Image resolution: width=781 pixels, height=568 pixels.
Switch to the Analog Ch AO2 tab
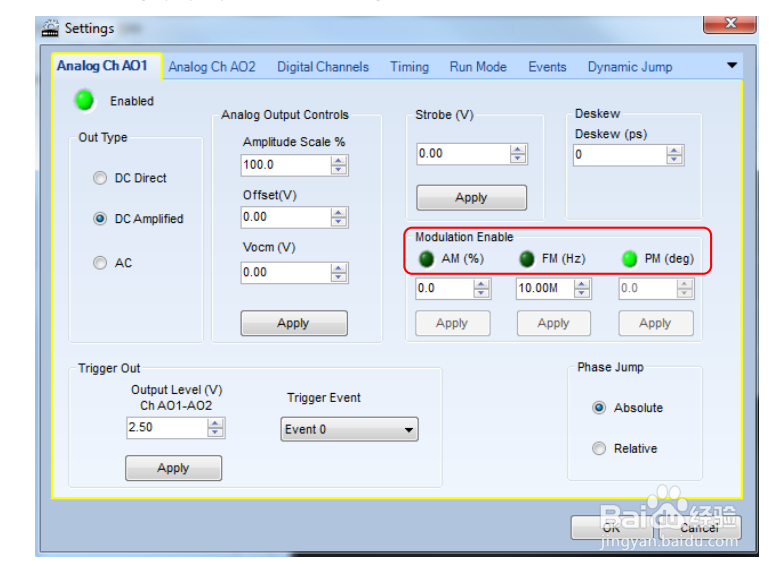212,67
